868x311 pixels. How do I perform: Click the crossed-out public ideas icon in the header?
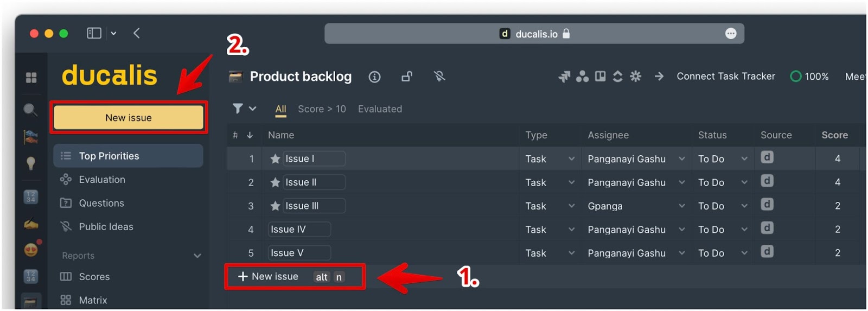click(x=439, y=77)
